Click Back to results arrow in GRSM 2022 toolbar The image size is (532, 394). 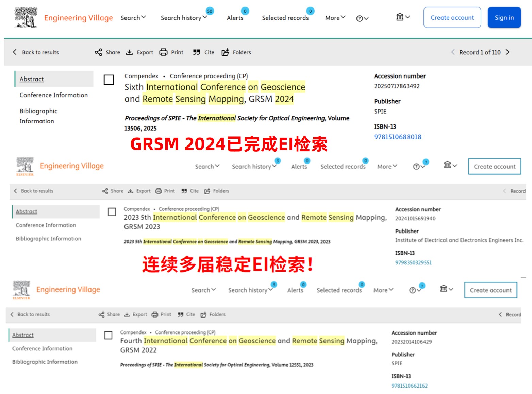pos(12,315)
